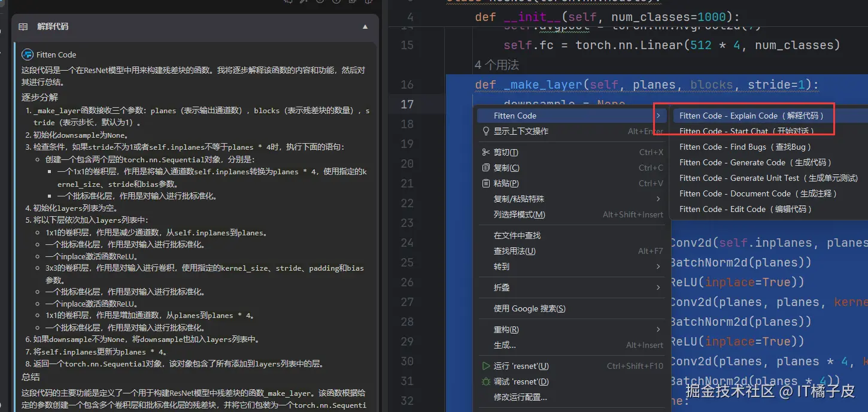Click the green run icon for 运行 'resnet'
Screen dimensions: 868x412
click(486, 366)
